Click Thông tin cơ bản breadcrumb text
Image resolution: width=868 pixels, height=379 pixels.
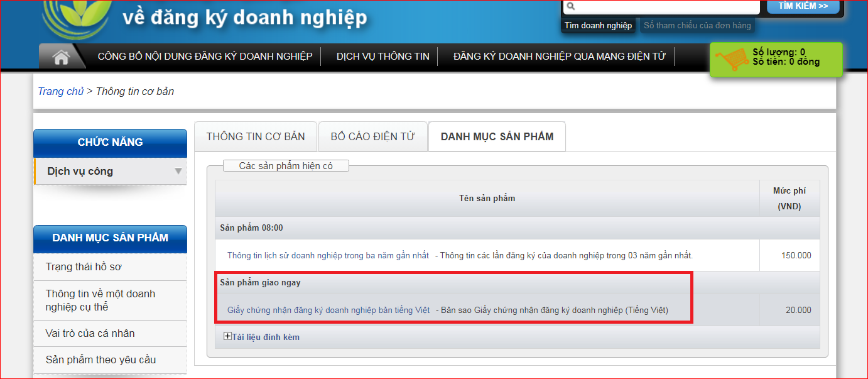tap(135, 91)
